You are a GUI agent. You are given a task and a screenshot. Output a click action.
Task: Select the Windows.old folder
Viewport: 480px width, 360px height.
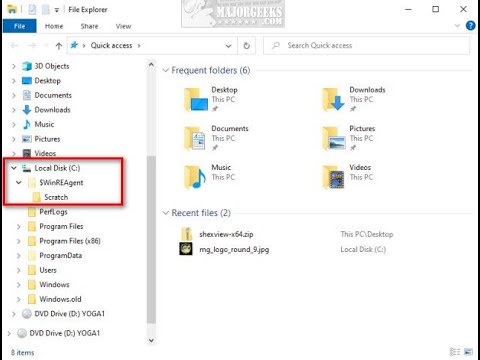coord(60,299)
